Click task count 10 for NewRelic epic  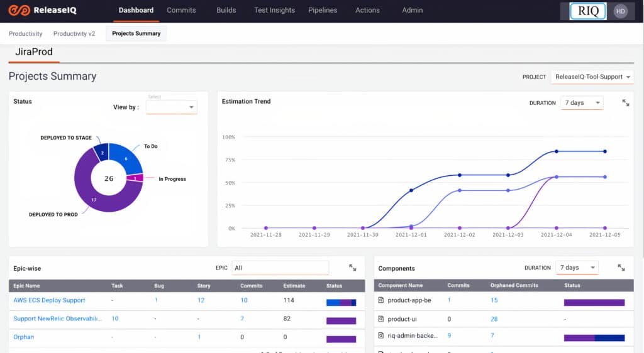(115, 318)
